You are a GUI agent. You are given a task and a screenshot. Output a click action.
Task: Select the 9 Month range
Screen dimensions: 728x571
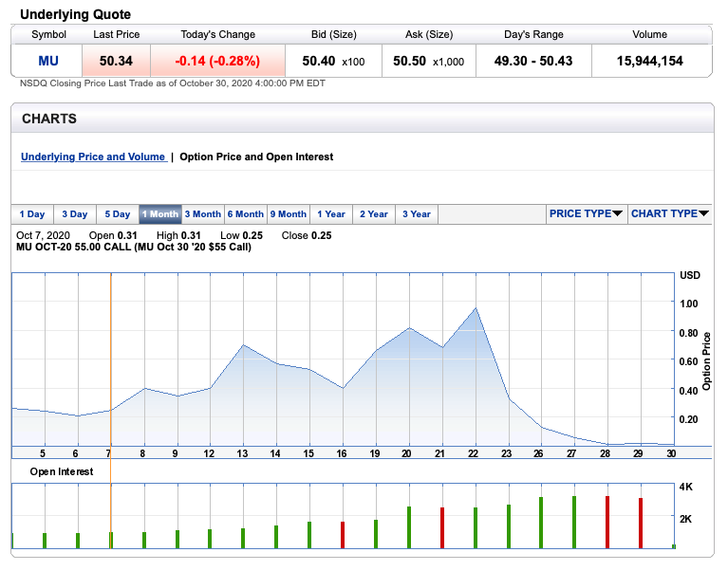click(x=288, y=214)
